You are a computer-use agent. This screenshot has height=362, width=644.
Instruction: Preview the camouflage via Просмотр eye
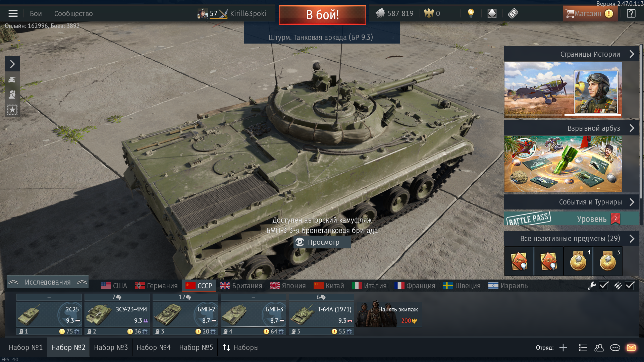322,242
